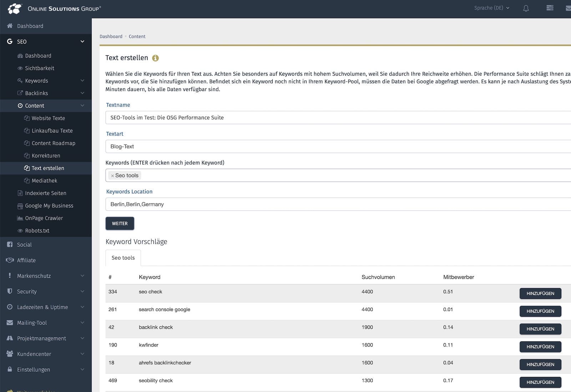This screenshot has width=571, height=392.
Task: Click the users icon beside Kundencenter
Action: point(10,354)
